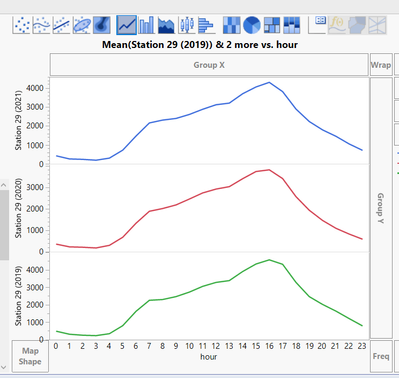
Task: Click the x-axis tick label 12
Action: click(x=216, y=346)
